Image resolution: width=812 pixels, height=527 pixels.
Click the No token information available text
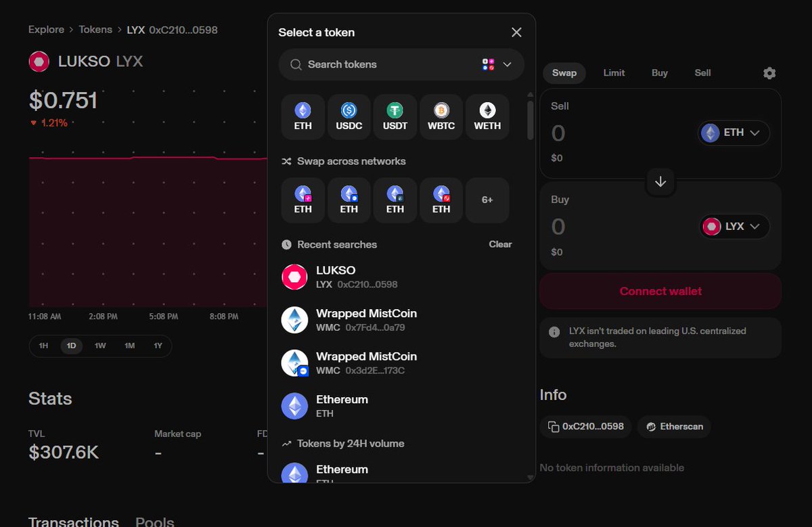pos(612,468)
